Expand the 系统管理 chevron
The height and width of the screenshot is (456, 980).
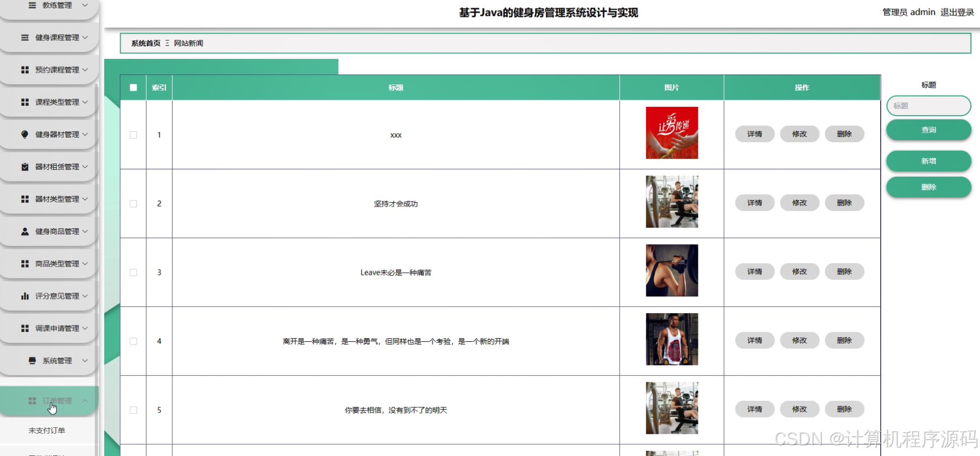[x=85, y=361]
